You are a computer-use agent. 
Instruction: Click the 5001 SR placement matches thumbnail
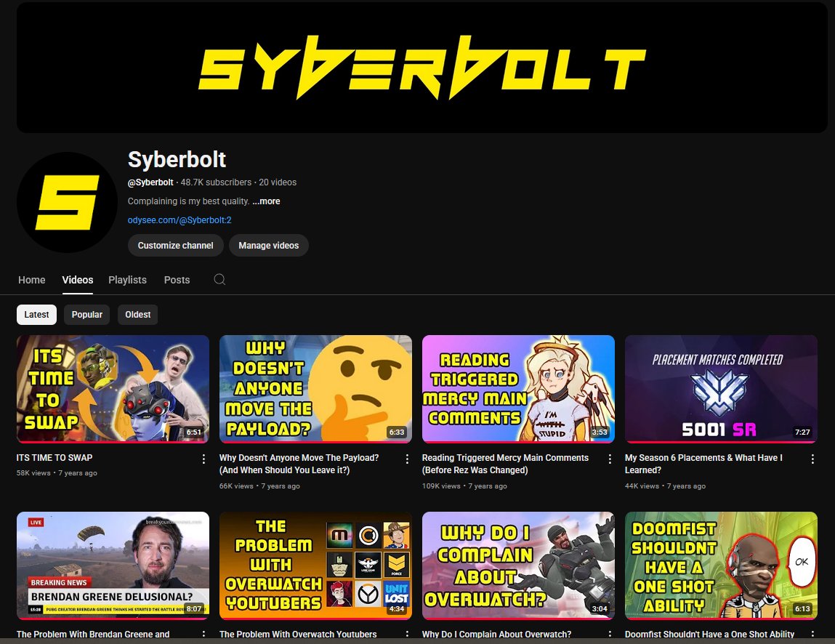click(721, 389)
